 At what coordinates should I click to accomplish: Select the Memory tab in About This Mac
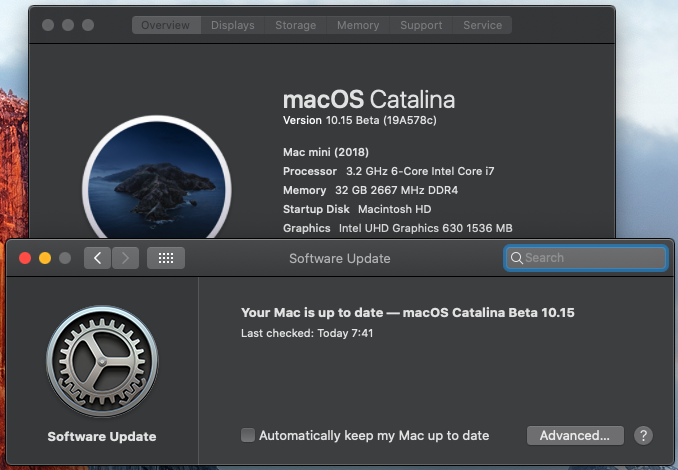pyautogui.click(x=358, y=25)
